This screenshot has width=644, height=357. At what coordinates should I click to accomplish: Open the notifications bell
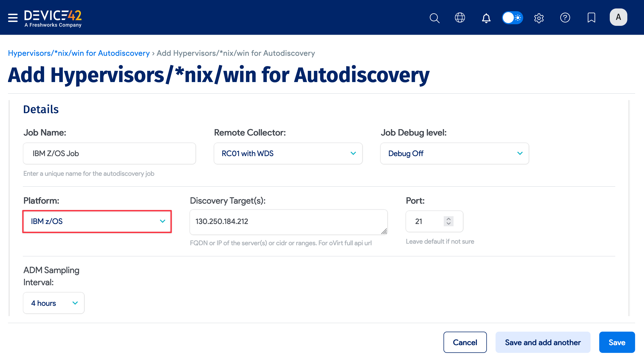pyautogui.click(x=486, y=18)
